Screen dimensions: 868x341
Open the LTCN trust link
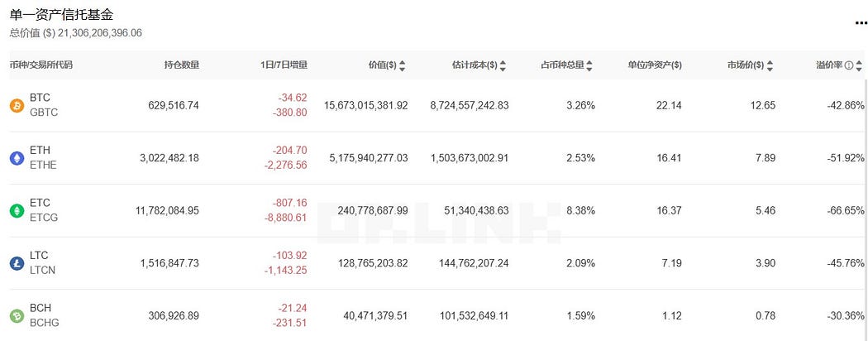43,271
